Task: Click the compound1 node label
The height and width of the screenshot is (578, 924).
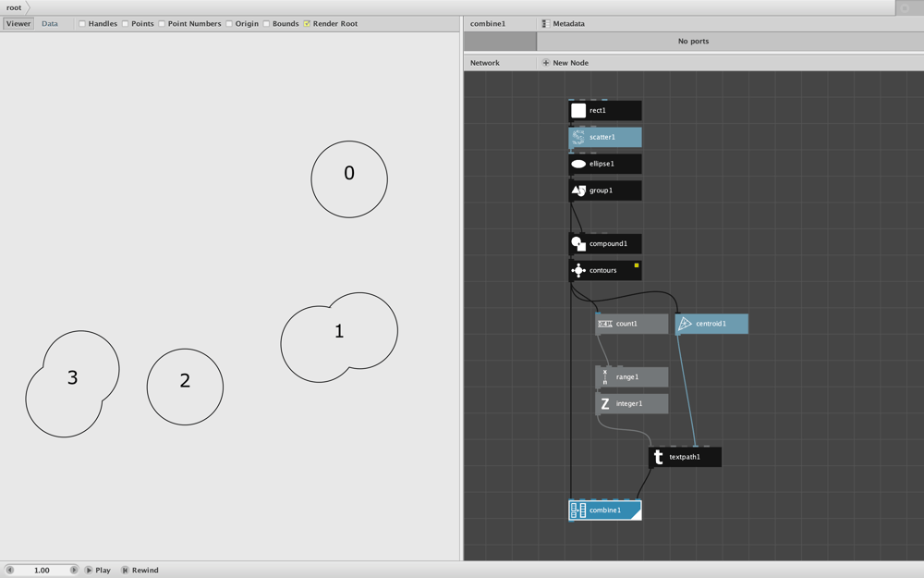Action: 608,243
